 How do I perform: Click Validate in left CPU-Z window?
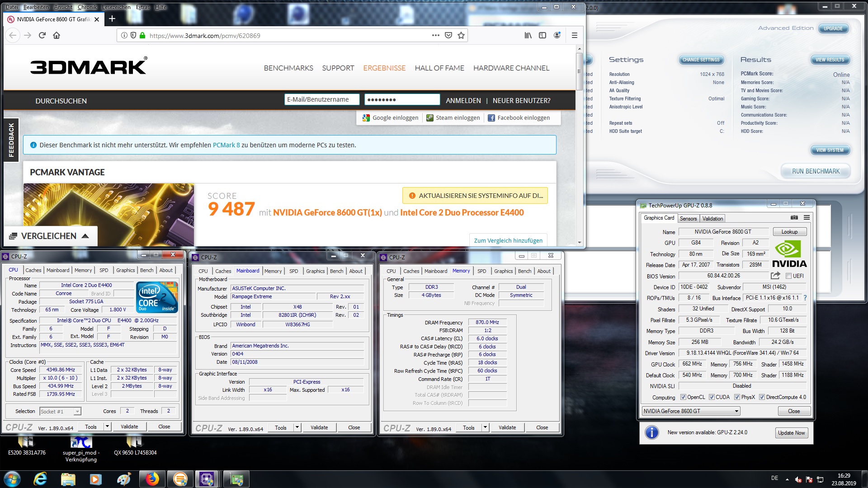click(x=129, y=427)
